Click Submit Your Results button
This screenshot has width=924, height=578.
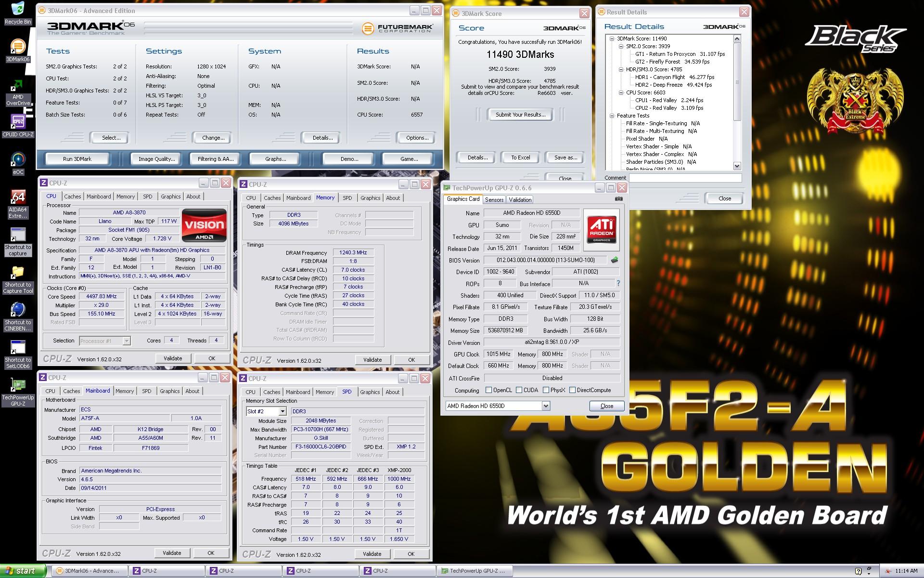[520, 115]
